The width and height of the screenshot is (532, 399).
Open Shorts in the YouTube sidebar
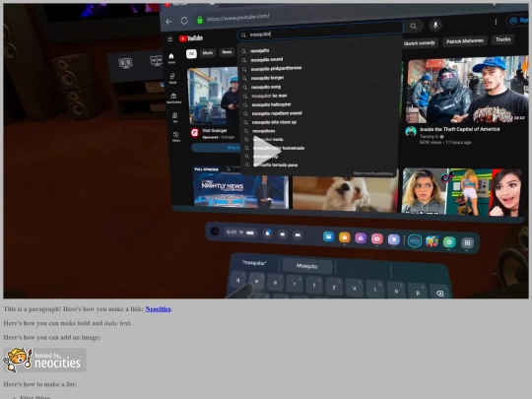click(172, 78)
